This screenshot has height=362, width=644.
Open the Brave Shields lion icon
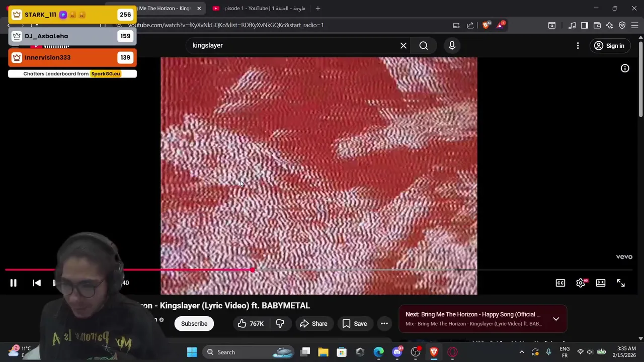[x=486, y=25]
